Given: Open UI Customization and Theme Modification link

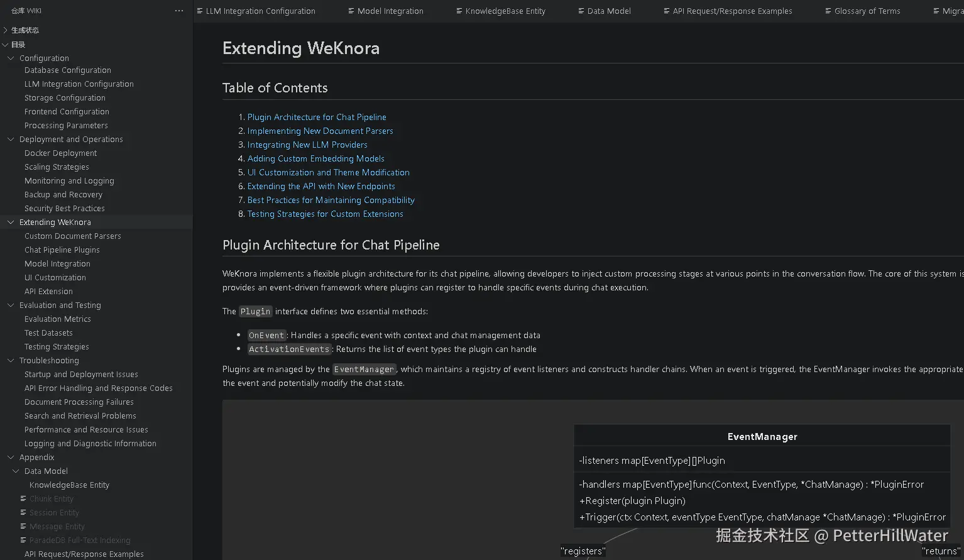Looking at the screenshot, I should [329, 172].
